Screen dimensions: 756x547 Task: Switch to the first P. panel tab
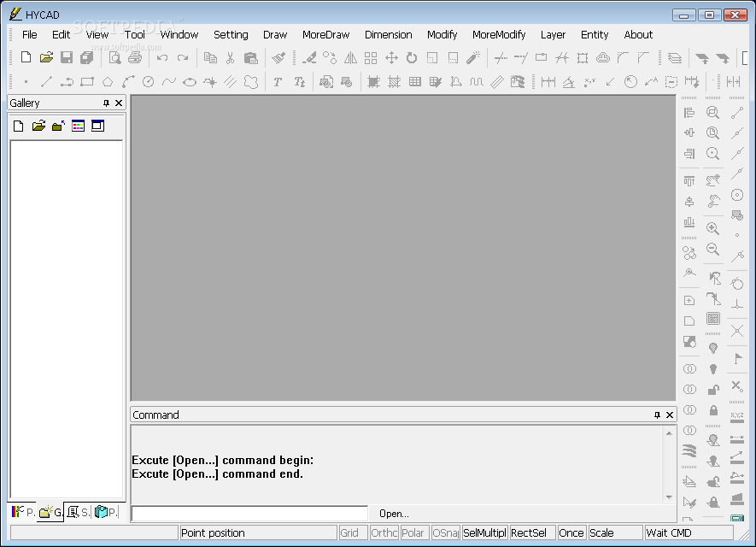[x=23, y=512]
